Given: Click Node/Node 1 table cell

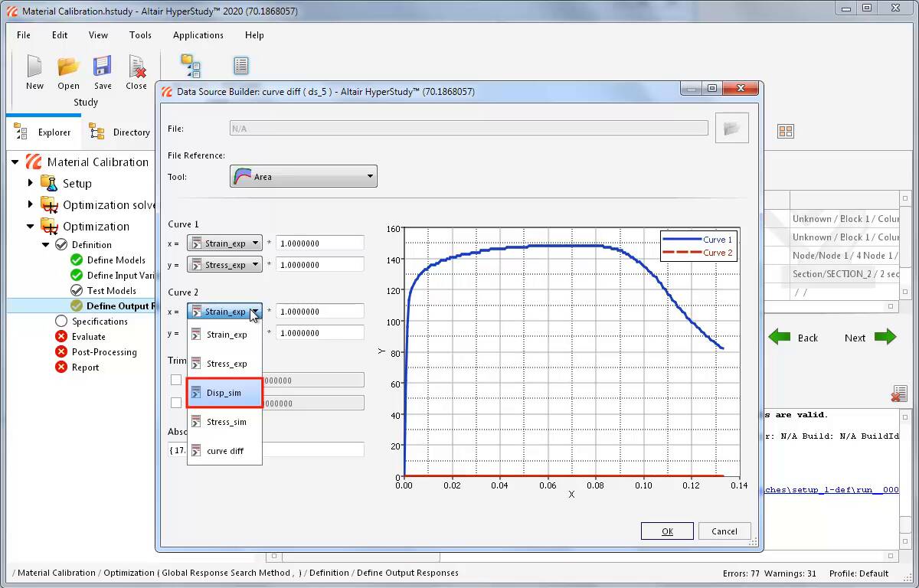Looking at the screenshot, I should coord(845,256).
